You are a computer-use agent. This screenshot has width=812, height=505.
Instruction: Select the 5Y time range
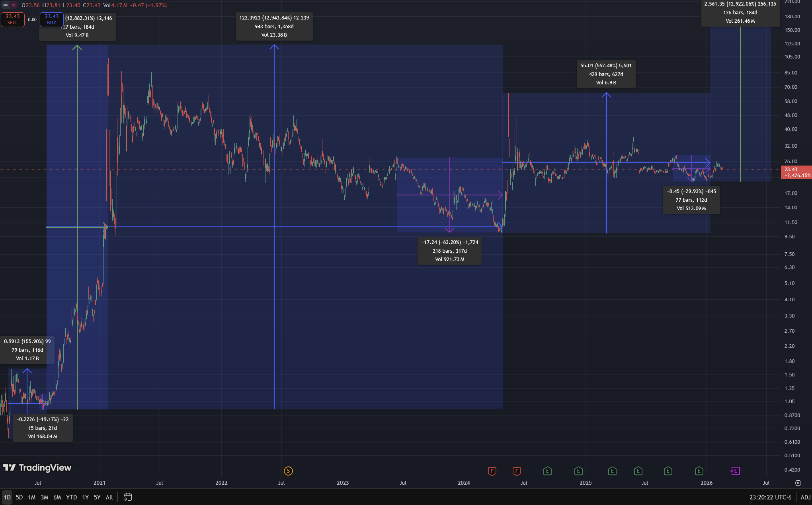point(97,497)
